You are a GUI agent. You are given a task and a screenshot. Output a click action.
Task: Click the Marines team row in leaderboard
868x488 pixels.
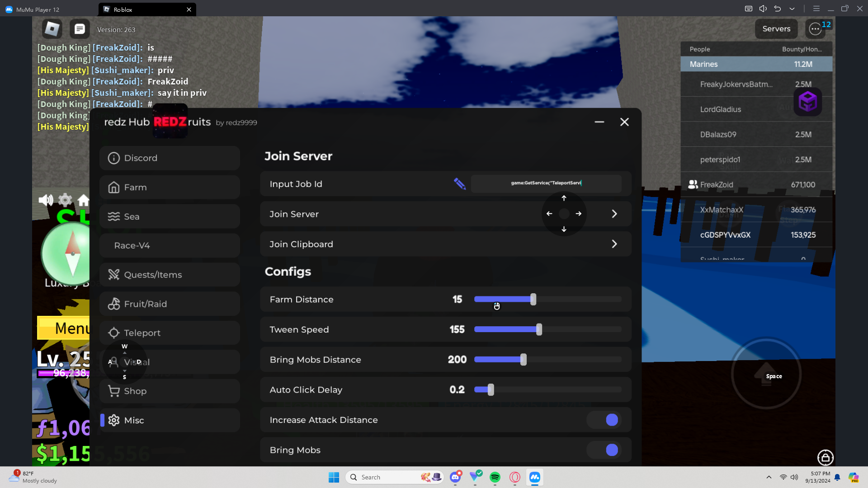756,64
